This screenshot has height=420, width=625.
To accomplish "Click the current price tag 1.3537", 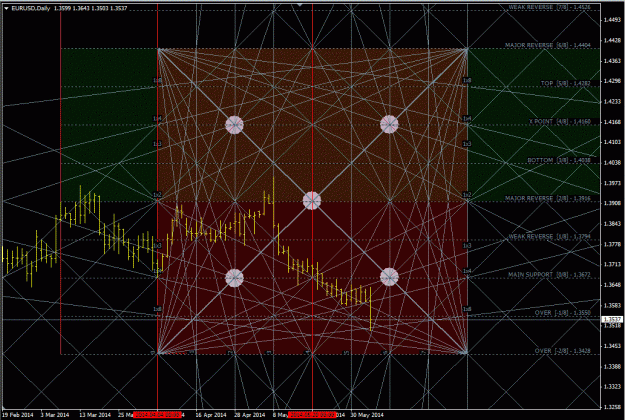I will tap(611, 319).
